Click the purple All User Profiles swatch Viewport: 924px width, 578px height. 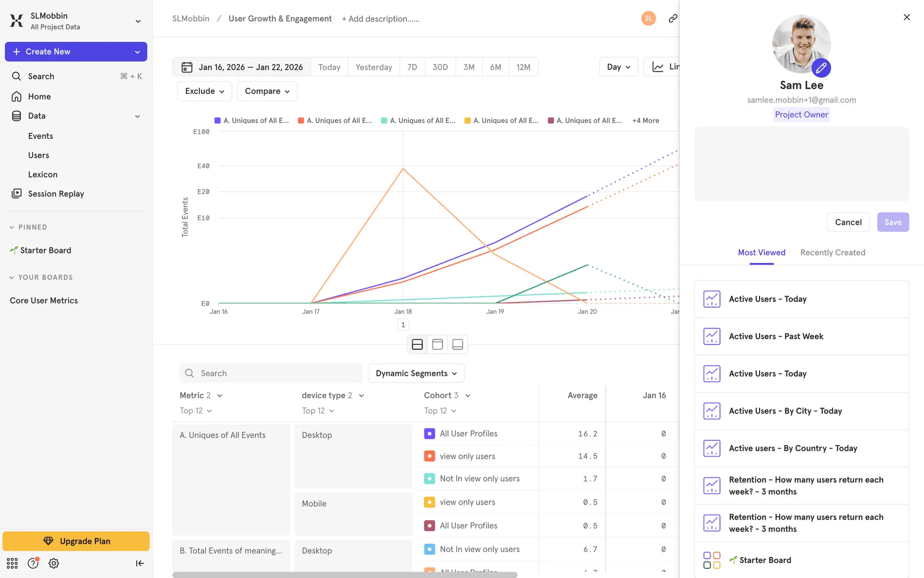[x=429, y=433]
